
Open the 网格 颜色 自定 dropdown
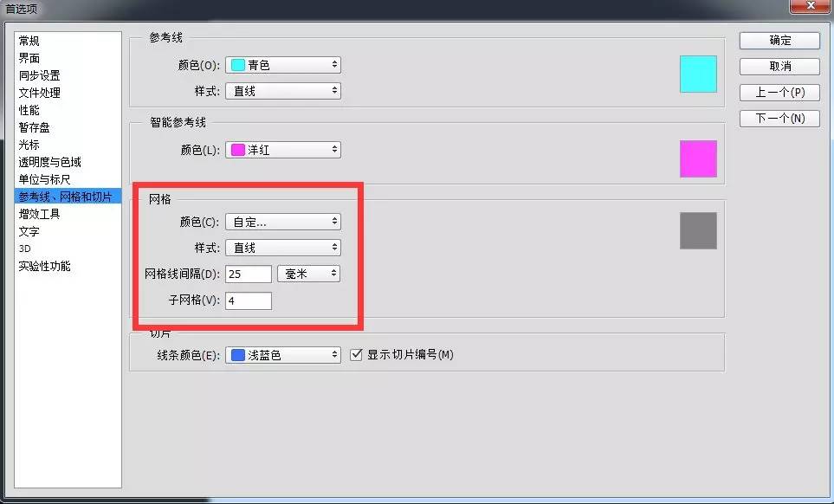tap(283, 222)
